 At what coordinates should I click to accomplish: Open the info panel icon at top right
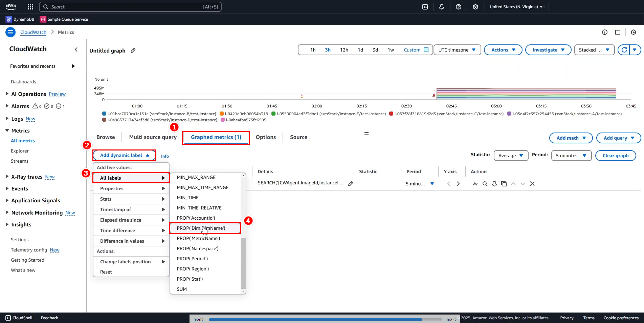605,32
